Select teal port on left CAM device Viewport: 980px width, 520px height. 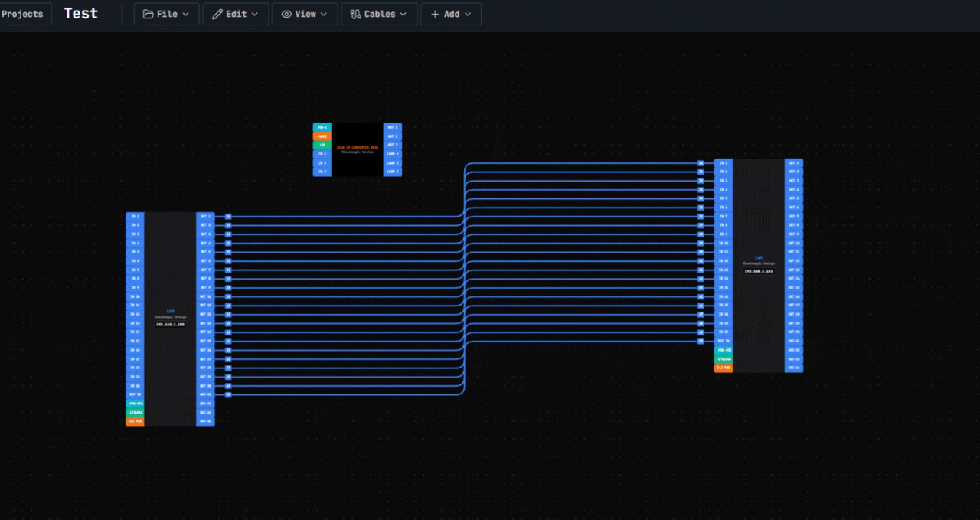135,404
